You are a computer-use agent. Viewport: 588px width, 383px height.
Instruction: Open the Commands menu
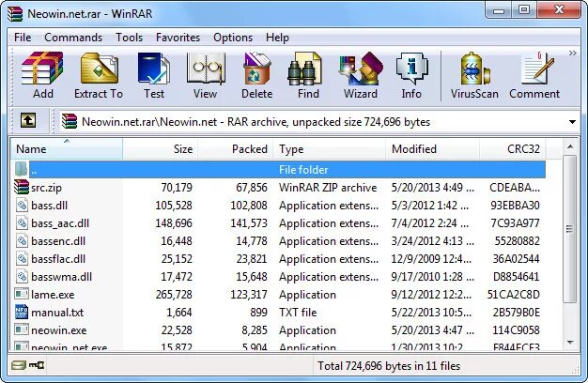click(73, 38)
